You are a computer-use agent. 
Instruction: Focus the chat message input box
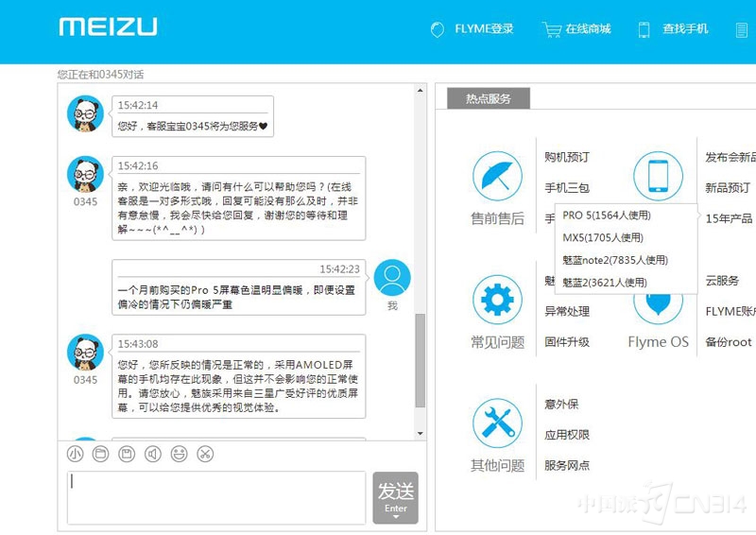(x=216, y=498)
